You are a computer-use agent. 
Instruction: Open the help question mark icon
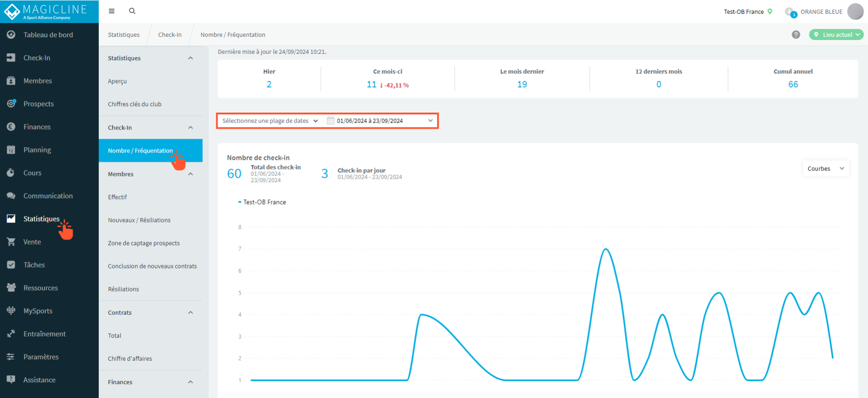[796, 34]
